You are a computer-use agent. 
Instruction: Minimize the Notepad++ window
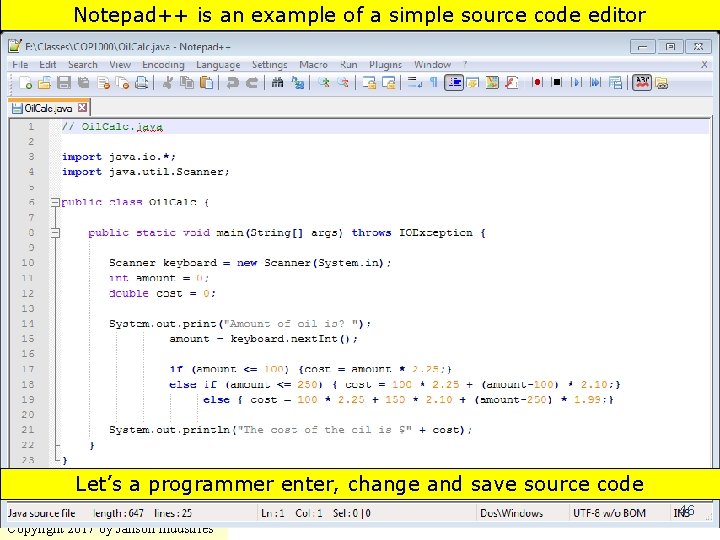pyautogui.click(x=642, y=46)
